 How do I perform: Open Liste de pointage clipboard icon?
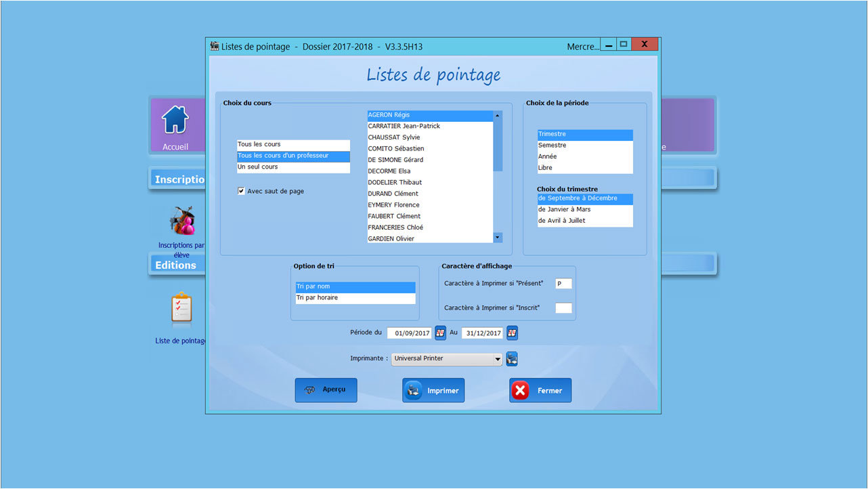pyautogui.click(x=181, y=309)
